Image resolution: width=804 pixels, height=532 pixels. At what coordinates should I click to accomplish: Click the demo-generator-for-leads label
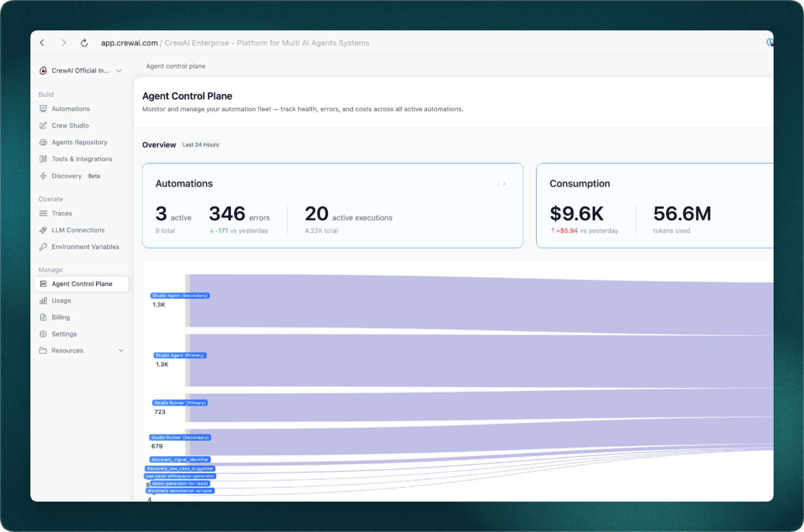click(x=180, y=484)
